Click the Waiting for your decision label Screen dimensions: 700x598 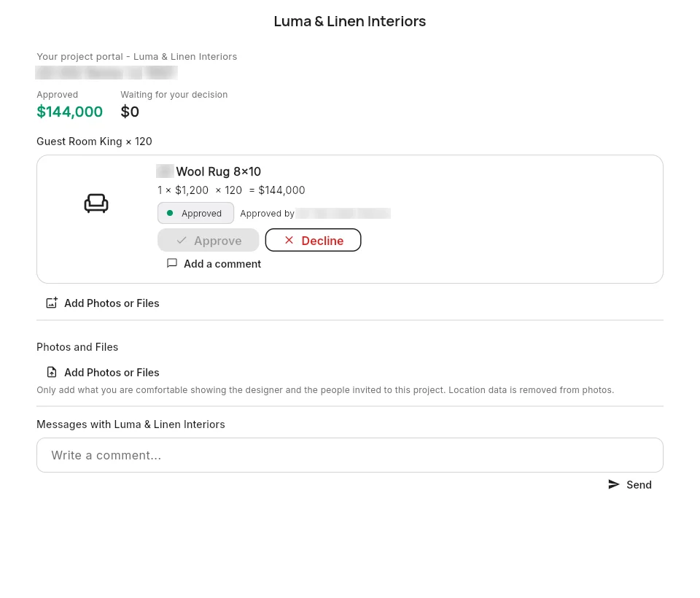[x=174, y=95]
